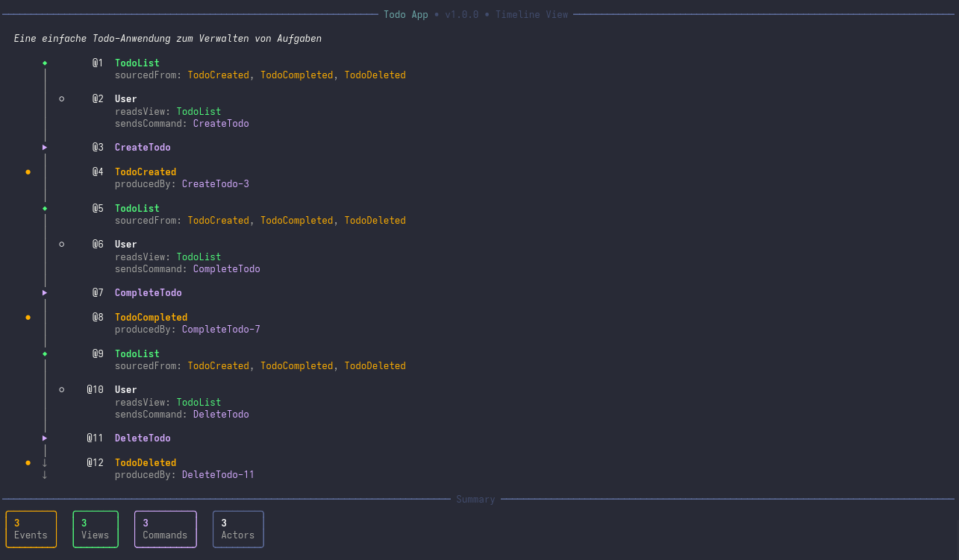This screenshot has width=959, height=560.
Task: Select TodoCompleted in the sourcedFrom list at @9
Action: tap(296, 365)
